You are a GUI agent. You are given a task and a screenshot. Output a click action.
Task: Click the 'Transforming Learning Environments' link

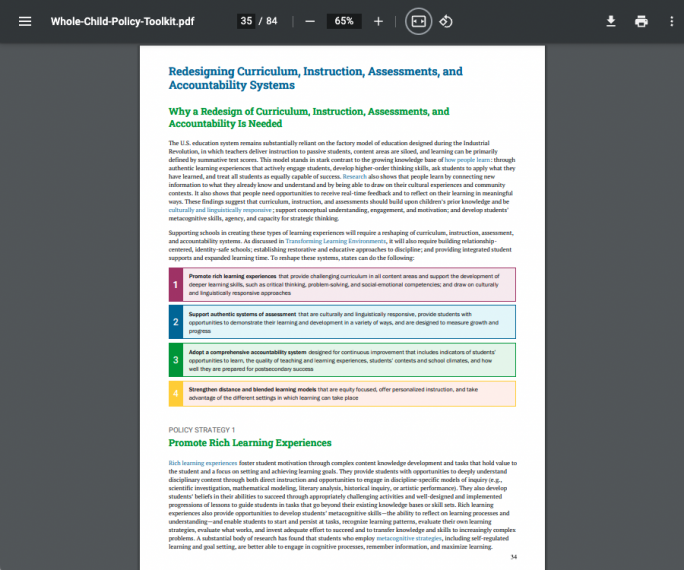click(x=334, y=241)
